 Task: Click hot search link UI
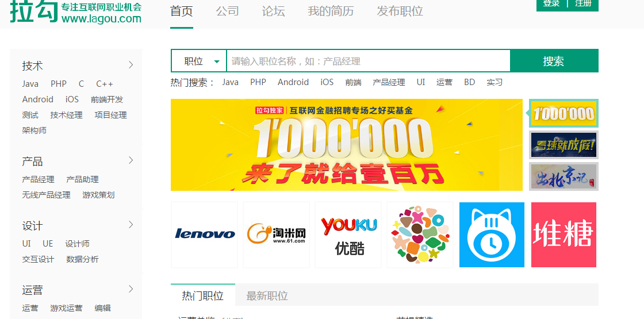[x=421, y=82]
